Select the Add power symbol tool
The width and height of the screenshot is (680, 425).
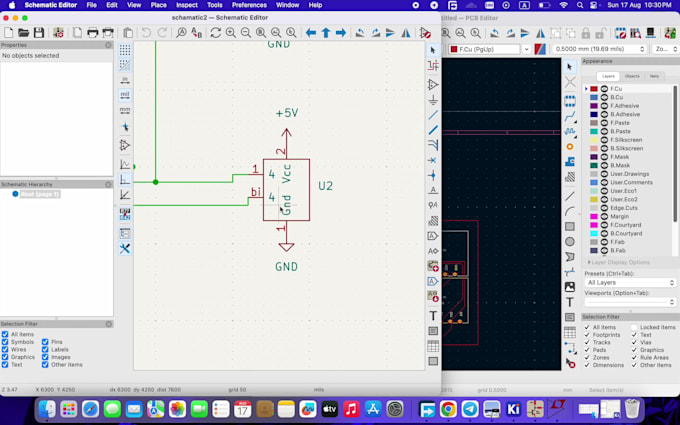tap(433, 100)
